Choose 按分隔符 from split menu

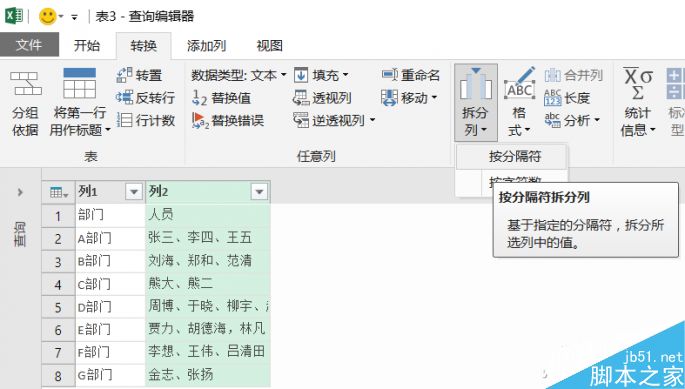[x=512, y=156]
